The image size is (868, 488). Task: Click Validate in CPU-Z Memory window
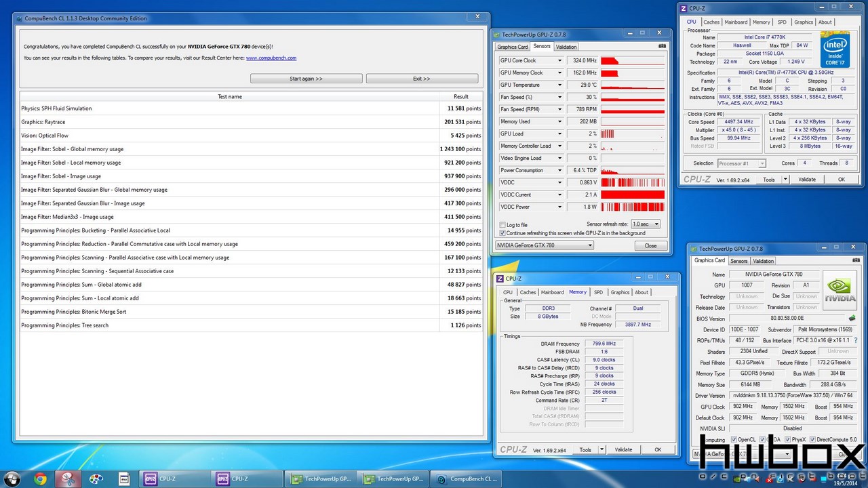click(x=623, y=449)
